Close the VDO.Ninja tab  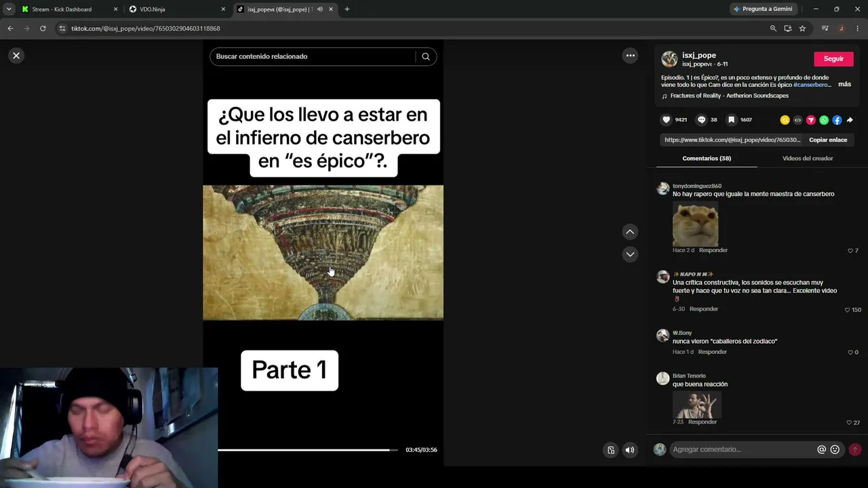pos(223,9)
